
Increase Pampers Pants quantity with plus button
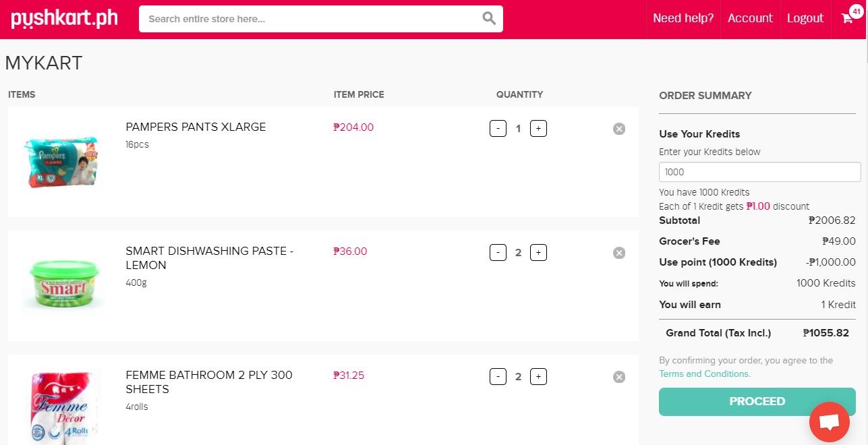pyautogui.click(x=538, y=128)
